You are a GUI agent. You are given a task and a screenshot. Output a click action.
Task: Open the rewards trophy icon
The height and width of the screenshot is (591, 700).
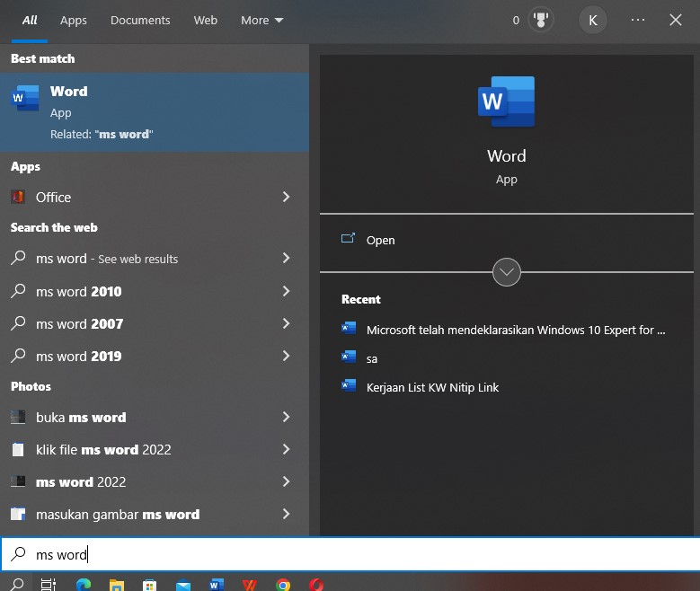[541, 20]
